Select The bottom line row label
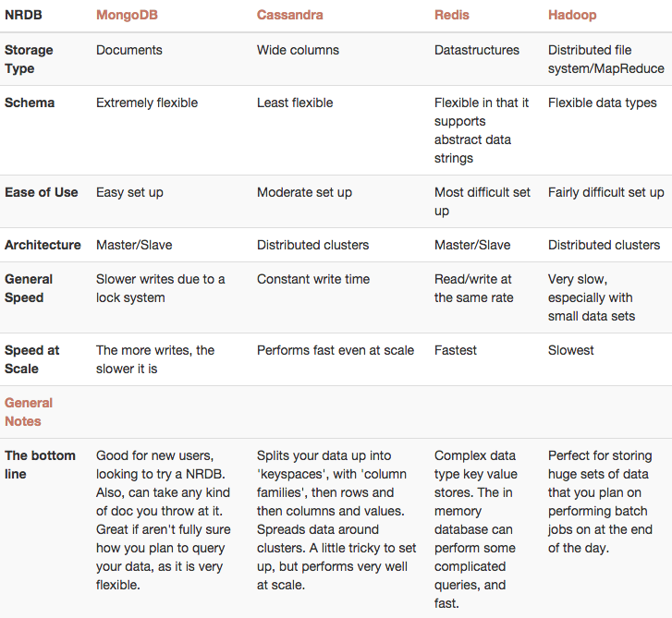672x618 pixels. point(40,465)
